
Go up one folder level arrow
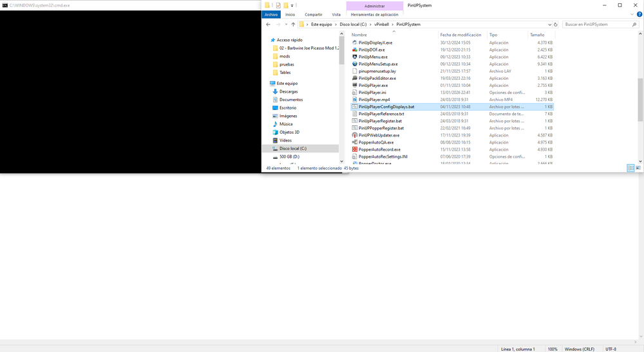click(293, 24)
